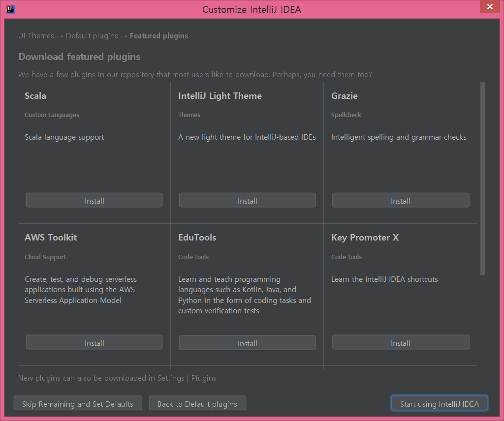
Task: Click the AWS serverless applications description
Action: click(81, 290)
